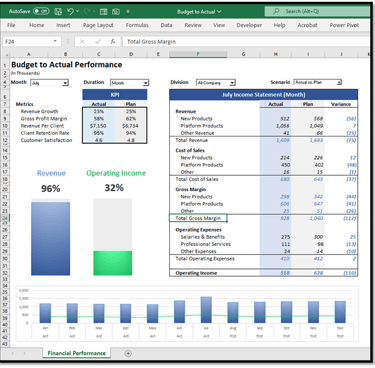375x368 pixels.
Task: Click the Budget to Actual Performance title
Action: coord(66,65)
